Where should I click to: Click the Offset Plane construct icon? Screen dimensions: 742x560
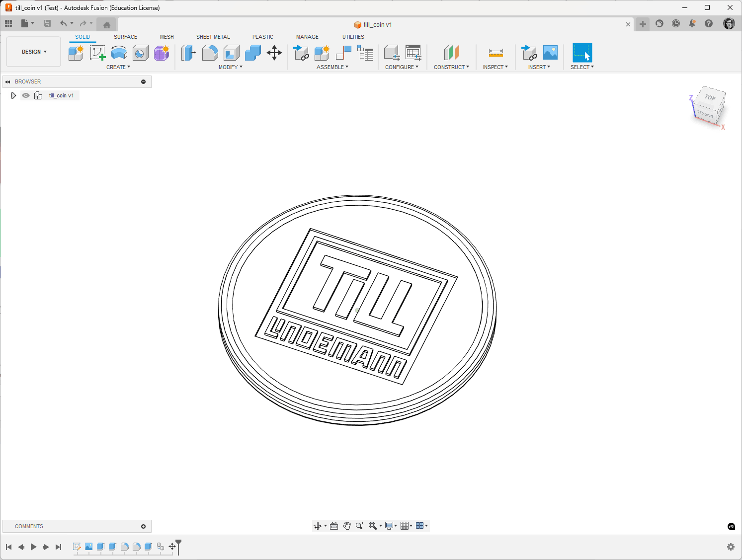pos(451,53)
